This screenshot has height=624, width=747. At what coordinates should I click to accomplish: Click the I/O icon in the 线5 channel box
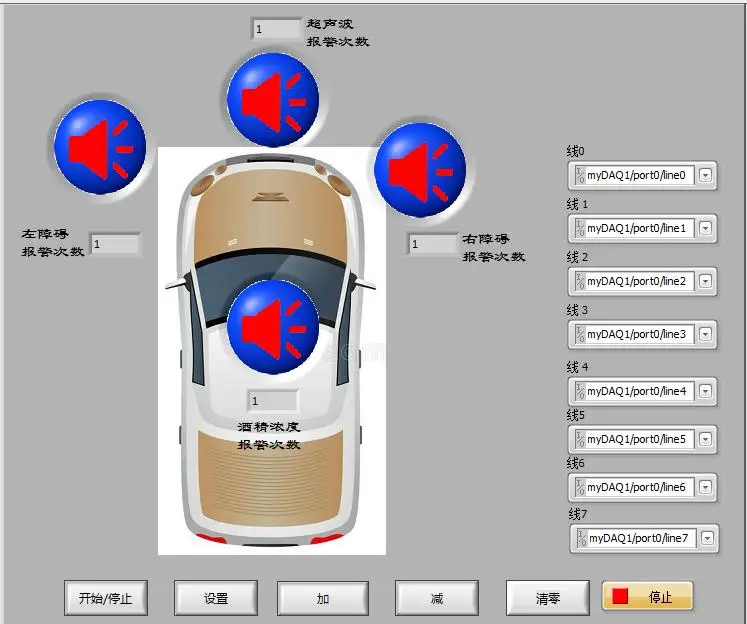click(580, 439)
